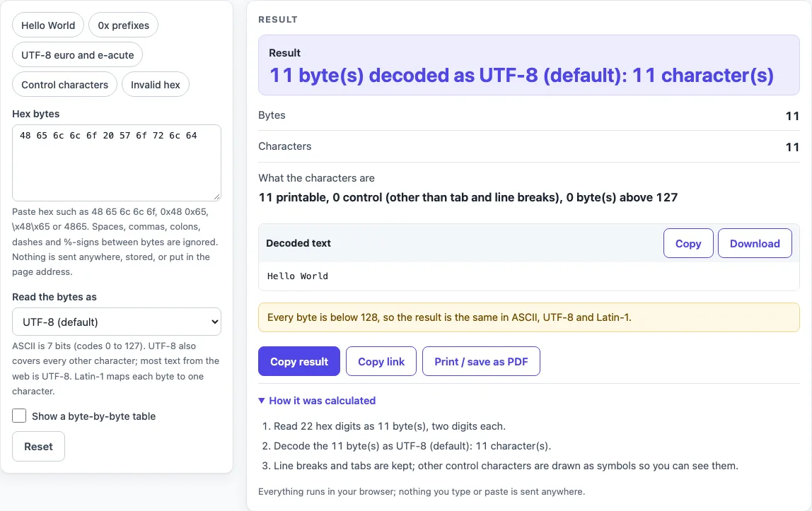Viewport: 812px width, 511px height.
Task: Click the decoded Hello World output text
Action: (x=298, y=276)
